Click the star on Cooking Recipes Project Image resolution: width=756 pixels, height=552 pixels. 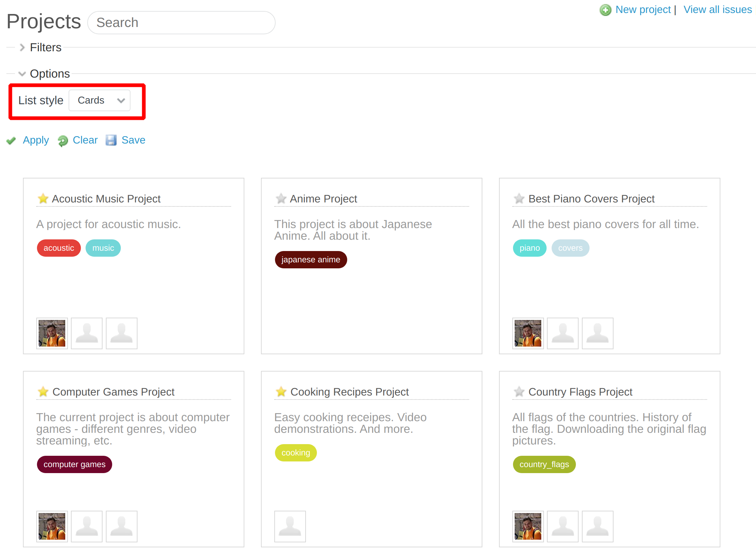click(x=281, y=392)
